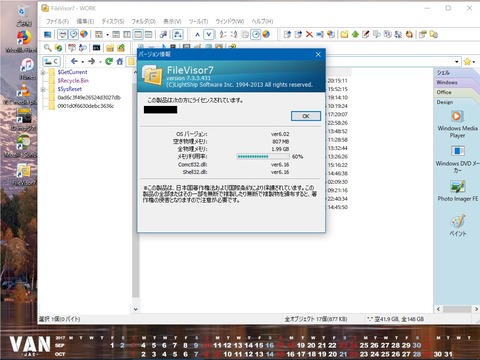Toggle the highlighted clock sort button

[255, 34]
